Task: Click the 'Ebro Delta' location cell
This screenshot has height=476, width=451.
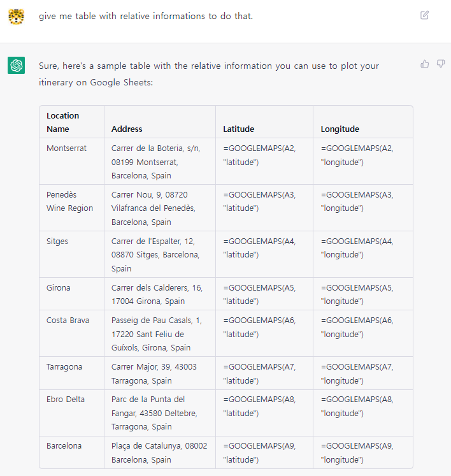Action: pos(71,413)
